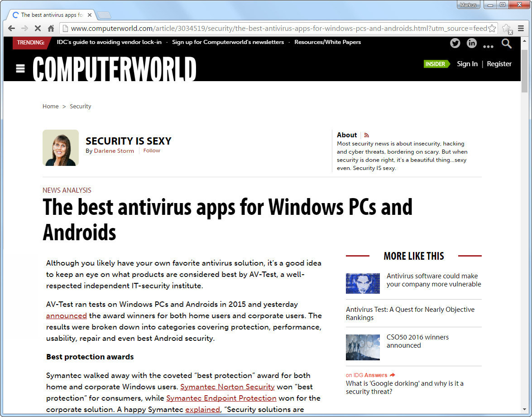
Task: Click the Sign In link
Action: pos(467,64)
